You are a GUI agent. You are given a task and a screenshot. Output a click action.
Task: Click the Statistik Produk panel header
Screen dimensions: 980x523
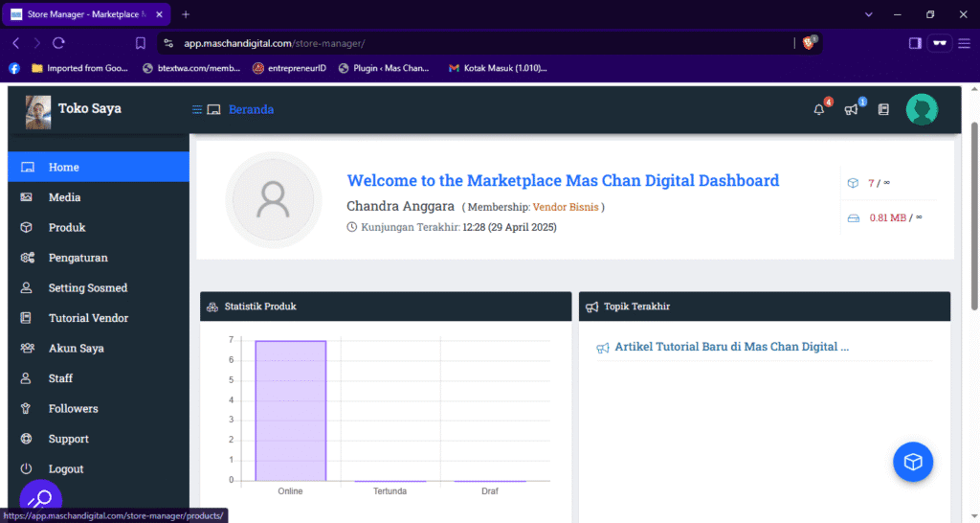[386, 307]
